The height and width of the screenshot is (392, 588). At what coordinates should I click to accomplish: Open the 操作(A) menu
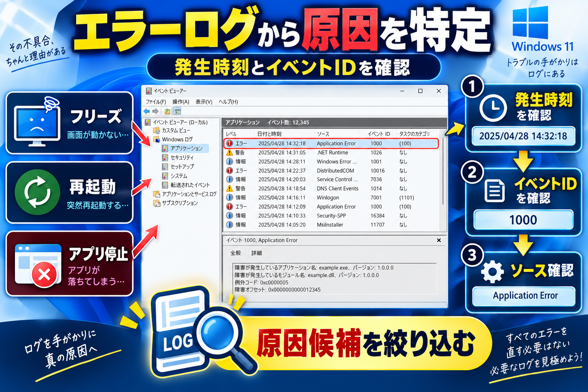[x=181, y=102]
